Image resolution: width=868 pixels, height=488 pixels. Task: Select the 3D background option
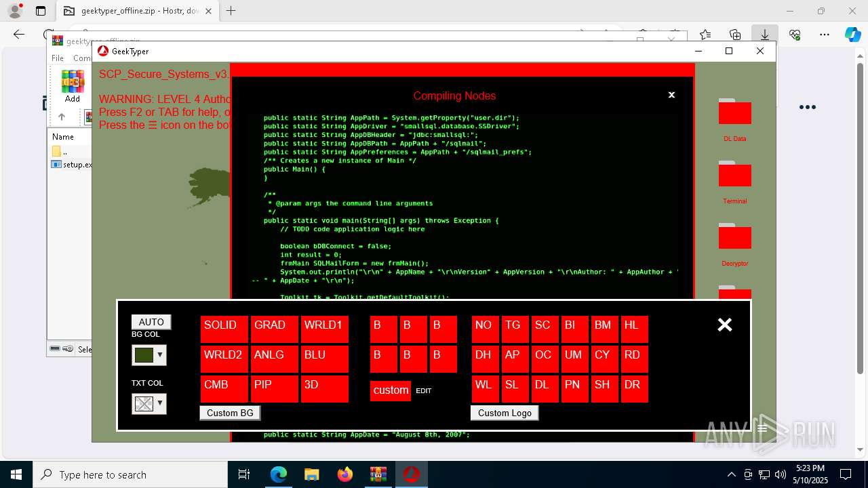[x=325, y=388]
